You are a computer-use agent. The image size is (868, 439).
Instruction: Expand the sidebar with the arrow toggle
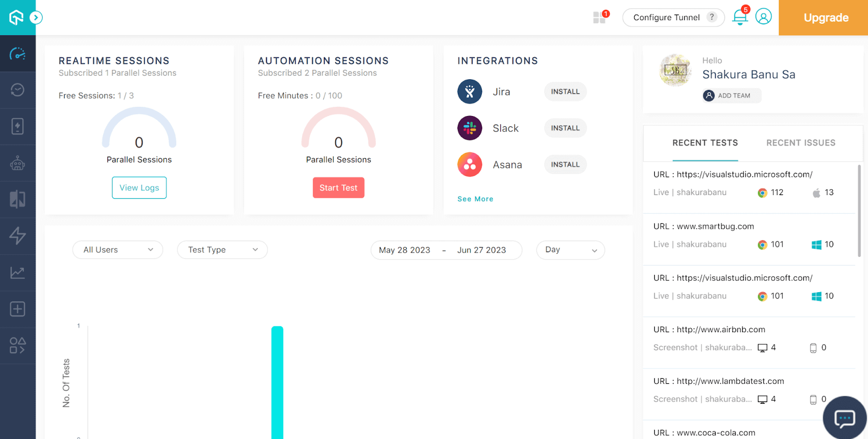point(36,18)
